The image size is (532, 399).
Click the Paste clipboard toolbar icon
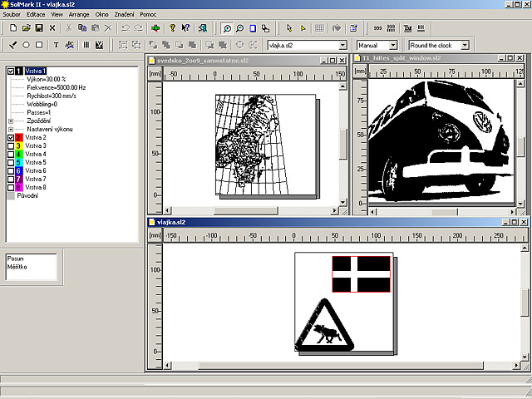click(x=96, y=27)
